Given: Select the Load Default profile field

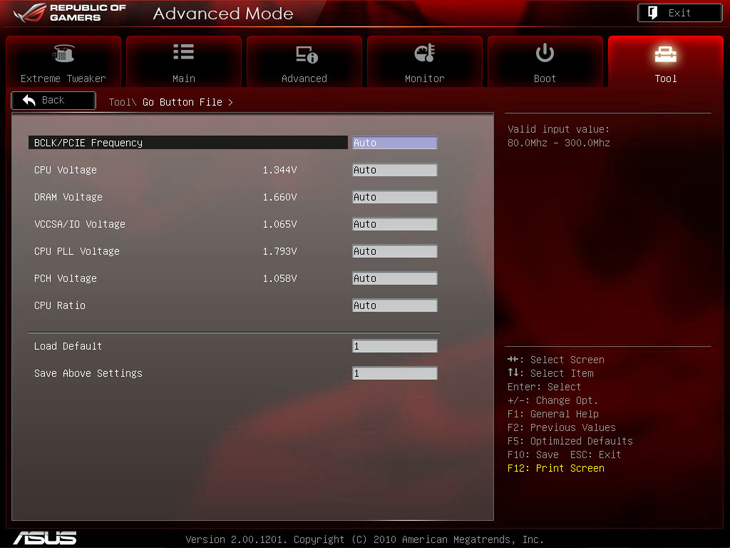Looking at the screenshot, I should pyautogui.click(x=394, y=346).
